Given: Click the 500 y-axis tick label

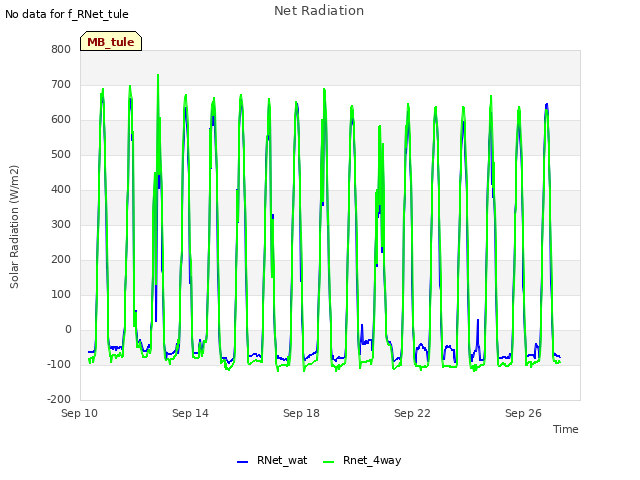Looking at the screenshot, I should click(x=61, y=155).
